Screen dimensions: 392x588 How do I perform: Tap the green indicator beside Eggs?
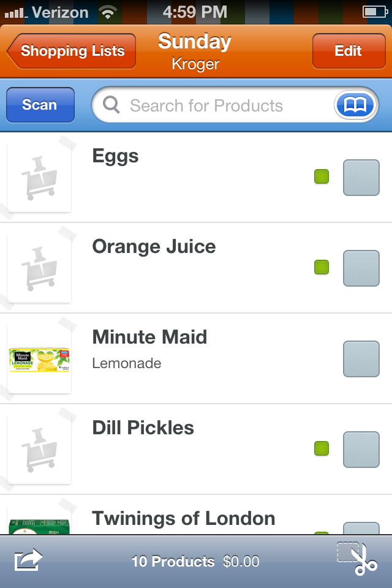coord(322,177)
